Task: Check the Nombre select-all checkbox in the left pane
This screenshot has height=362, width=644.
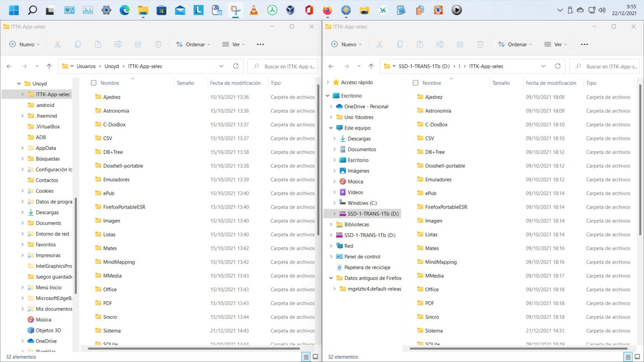Action: 93,83
